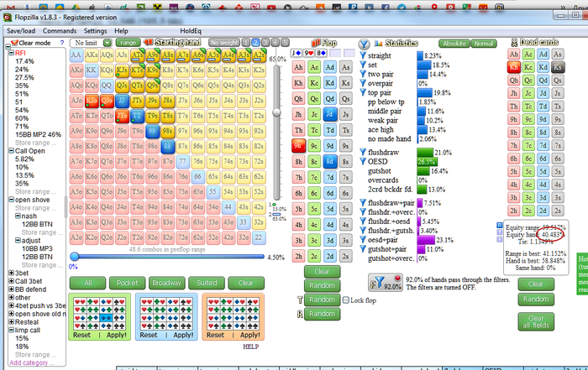Open the Commands menu
Screen dimensions: 588x370
60,31
